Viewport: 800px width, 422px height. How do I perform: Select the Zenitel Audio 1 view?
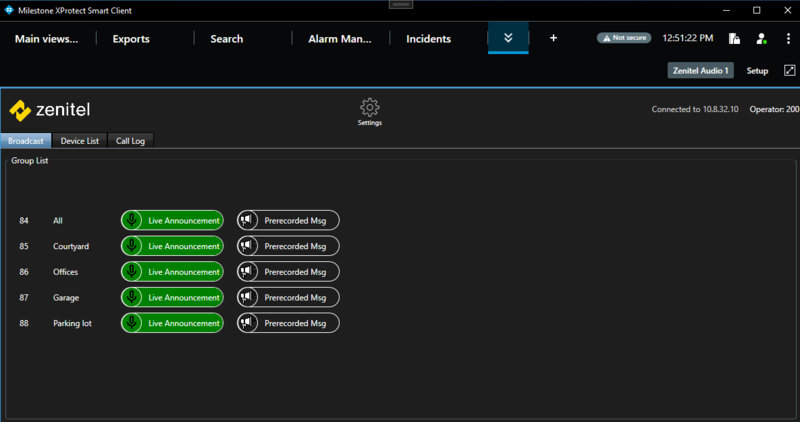[x=701, y=71]
